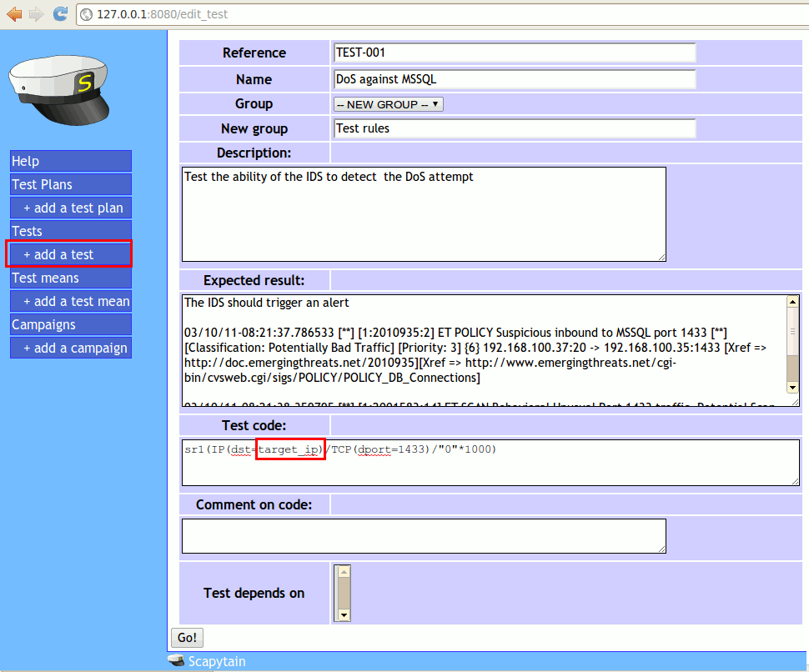Screen dimensions: 809x672
Task: Click the browser forward arrow icon
Action: pos(36,14)
